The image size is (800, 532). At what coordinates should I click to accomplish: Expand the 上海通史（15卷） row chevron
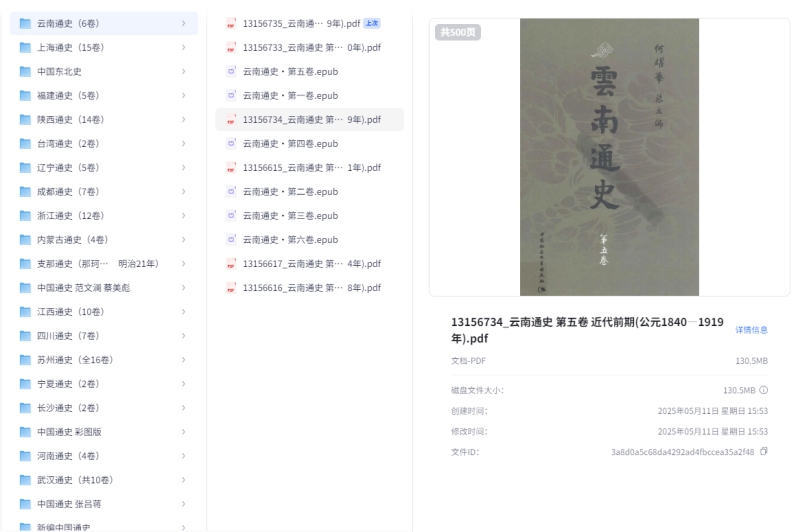(x=183, y=47)
